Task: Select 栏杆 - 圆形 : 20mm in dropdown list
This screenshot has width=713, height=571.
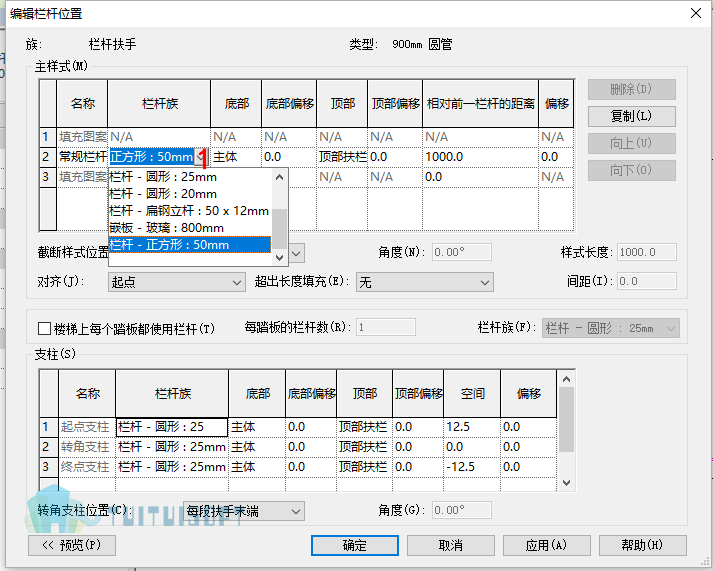Action: (190, 194)
